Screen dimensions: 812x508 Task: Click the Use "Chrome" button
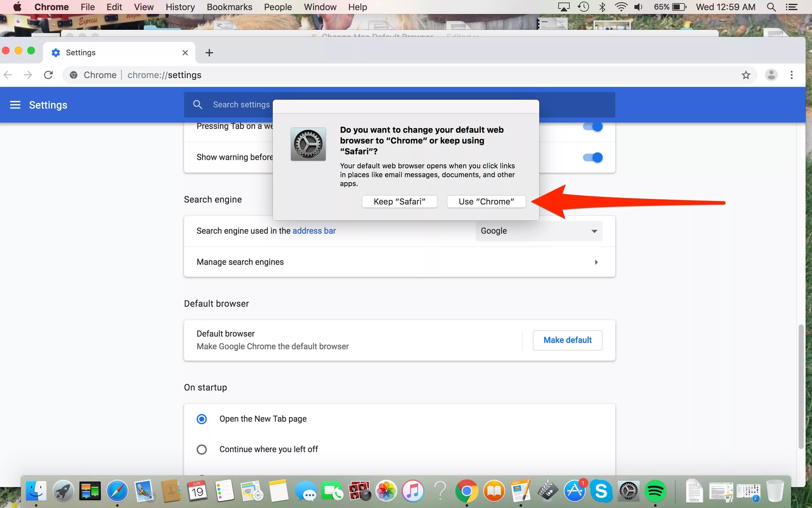tap(486, 202)
